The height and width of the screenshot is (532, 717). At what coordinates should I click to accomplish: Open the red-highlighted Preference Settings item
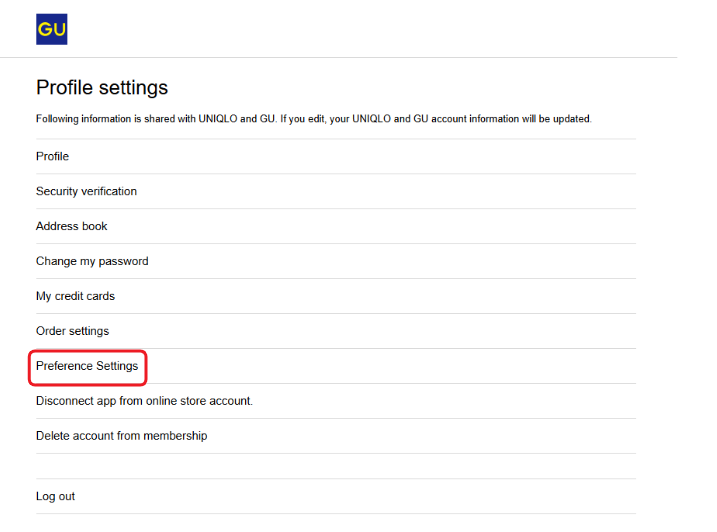click(87, 366)
